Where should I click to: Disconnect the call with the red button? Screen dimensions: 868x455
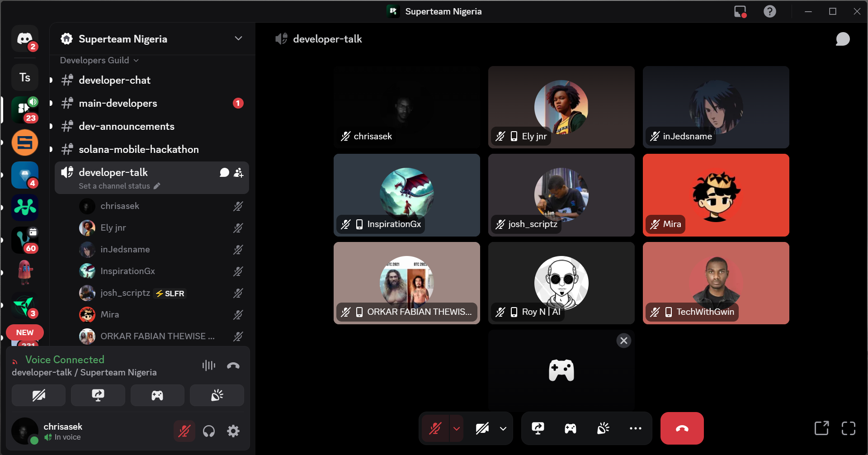click(682, 428)
